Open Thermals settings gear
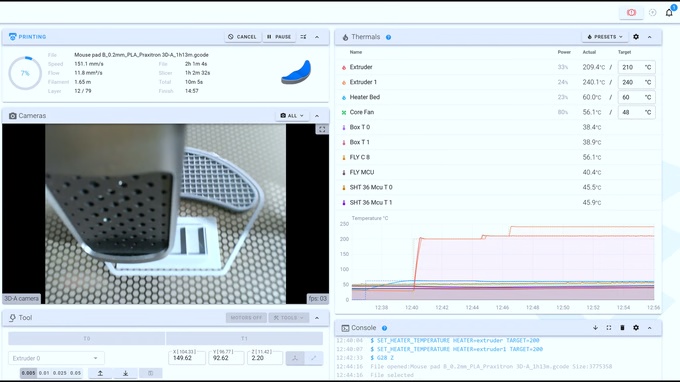Viewport: 680px width, 382px height. (x=636, y=37)
